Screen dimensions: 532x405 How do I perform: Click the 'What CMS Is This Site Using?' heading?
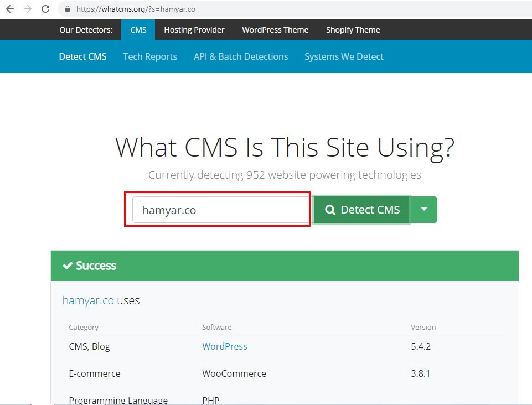(285, 148)
